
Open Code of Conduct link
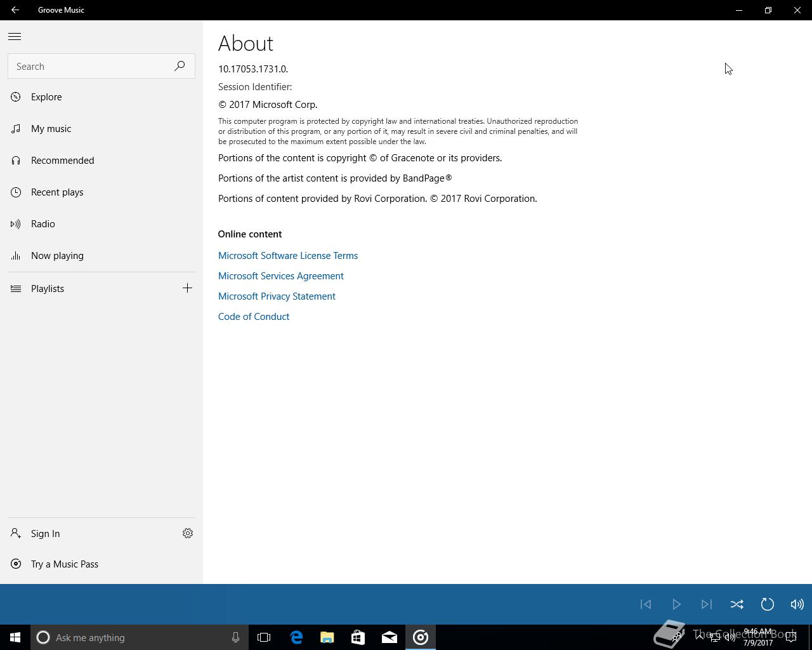click(254, 317)
